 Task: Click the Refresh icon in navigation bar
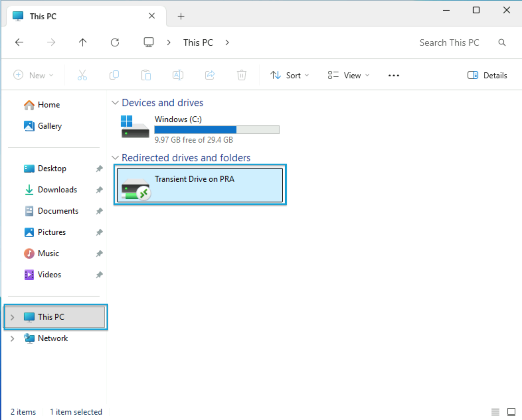115,42
